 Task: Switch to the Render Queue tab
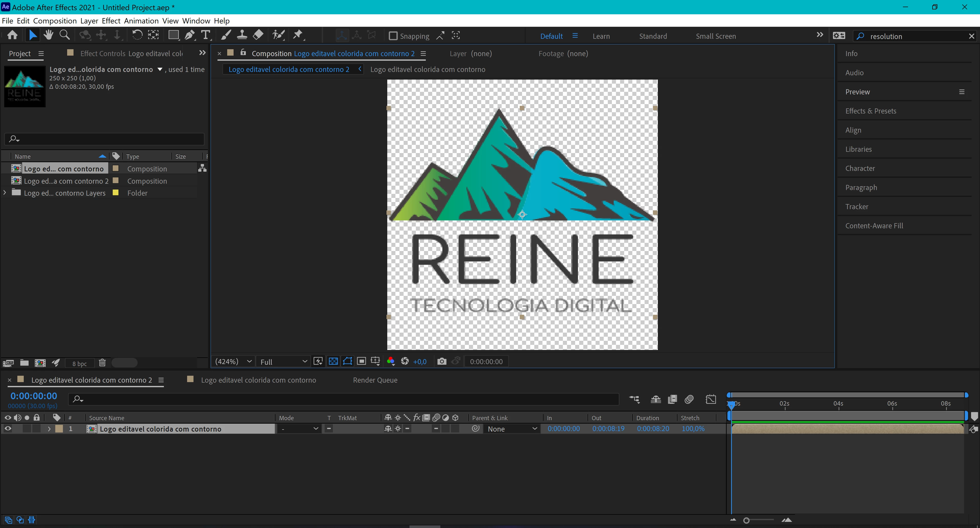tap(375, 380)
